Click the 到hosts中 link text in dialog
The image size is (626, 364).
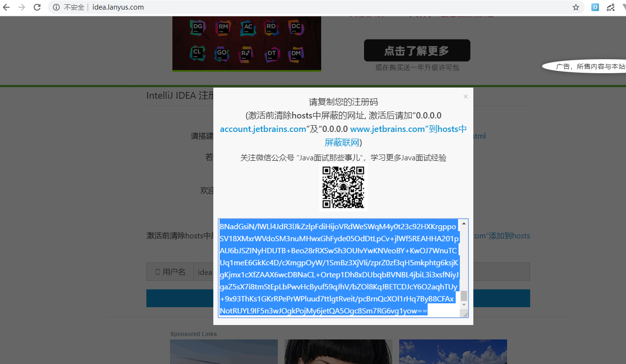click(x=448, y=129)
